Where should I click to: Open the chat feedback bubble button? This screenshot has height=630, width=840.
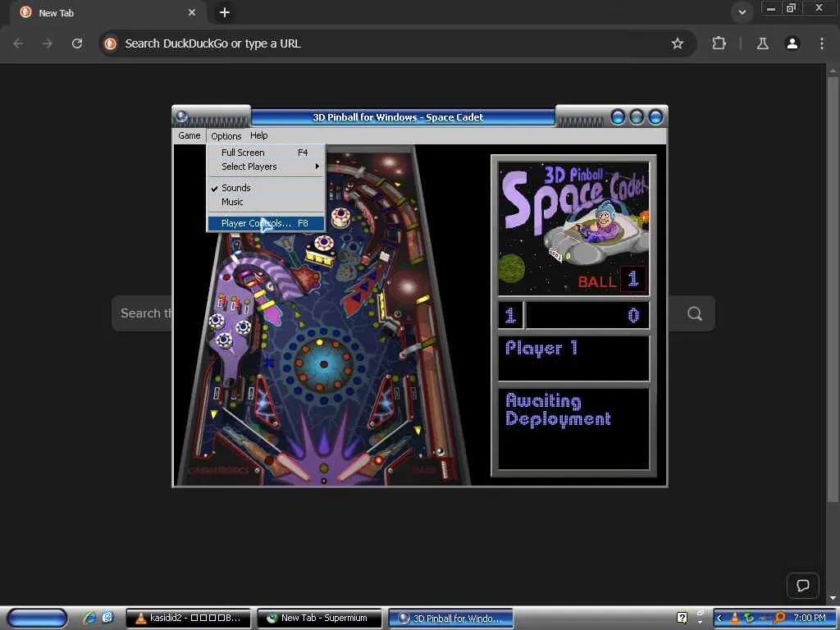coord(802,586)
